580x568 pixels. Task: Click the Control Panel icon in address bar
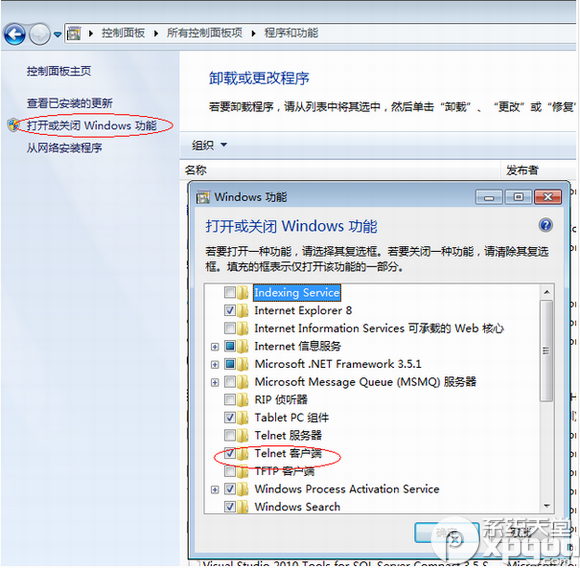[x=74, y=33]
